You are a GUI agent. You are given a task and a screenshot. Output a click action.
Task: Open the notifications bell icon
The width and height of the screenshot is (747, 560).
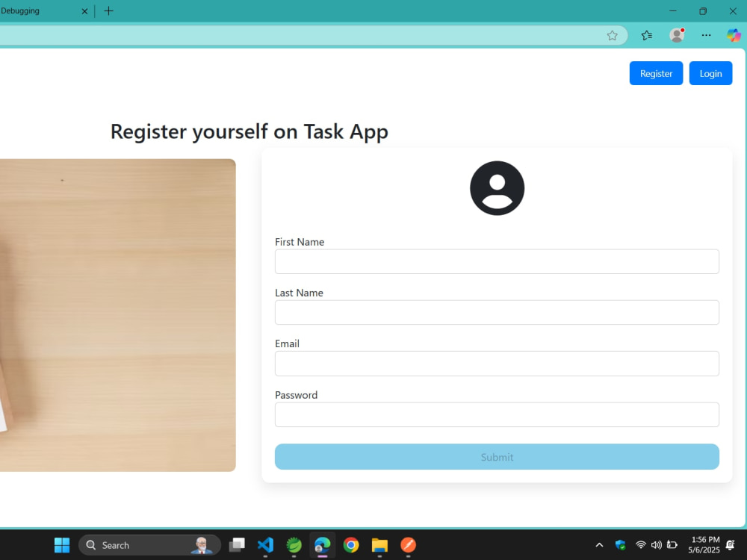pyautogui.click(x=731, y=545)
